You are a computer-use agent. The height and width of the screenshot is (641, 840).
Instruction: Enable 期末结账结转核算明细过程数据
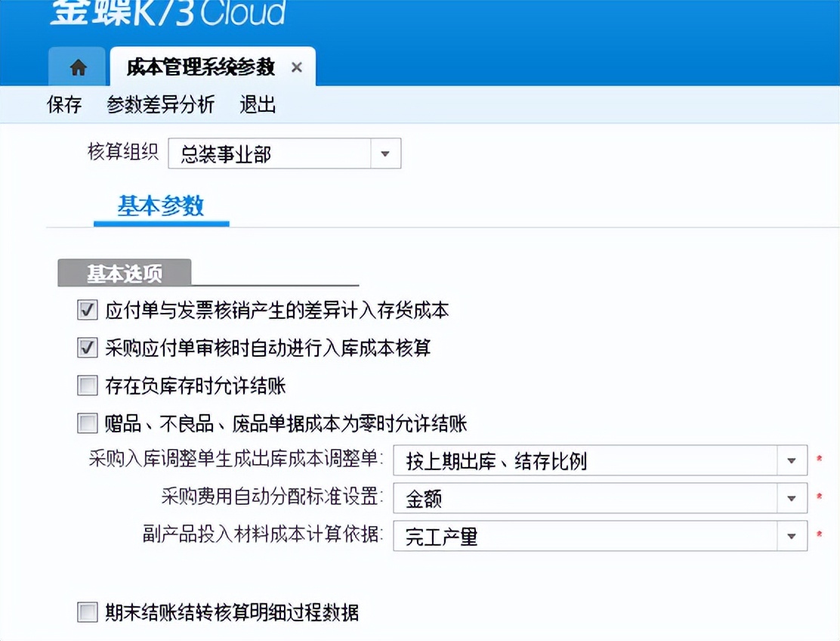pyautogui.click(x=87, y=614)
